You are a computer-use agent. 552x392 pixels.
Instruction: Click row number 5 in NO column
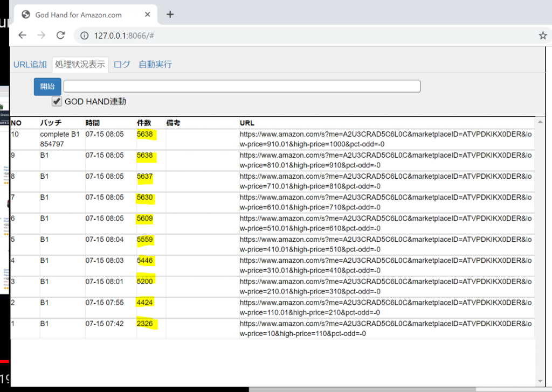click(x=13, y=240)
